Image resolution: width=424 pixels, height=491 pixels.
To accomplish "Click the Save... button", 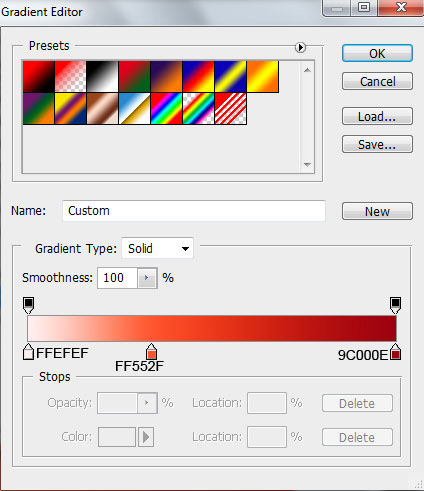I will coord(377,144).
